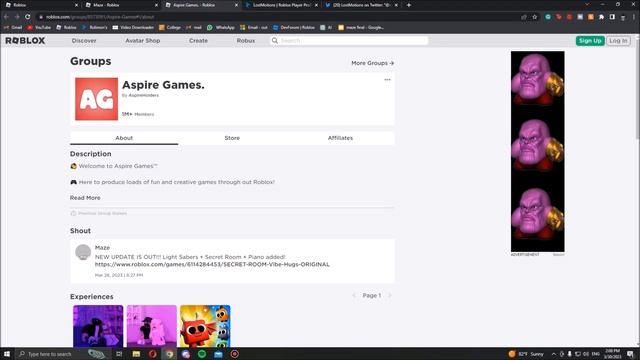Open the WhatsApp bookmark
640x360 pixels.
pos(221,27)
